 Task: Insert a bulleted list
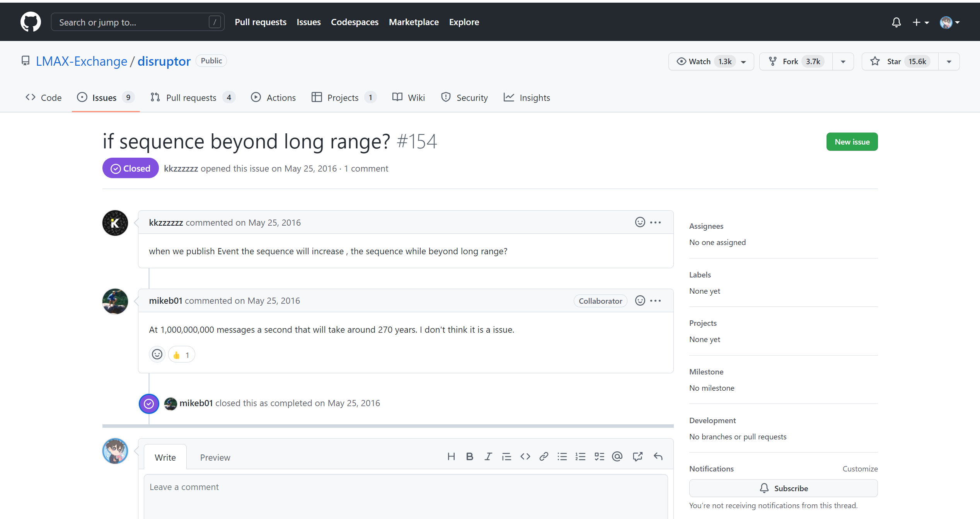562,457
